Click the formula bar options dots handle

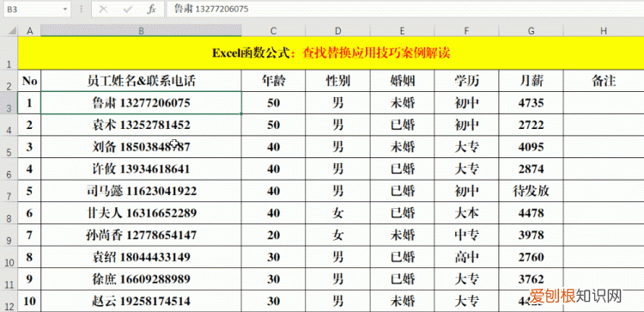82,9
